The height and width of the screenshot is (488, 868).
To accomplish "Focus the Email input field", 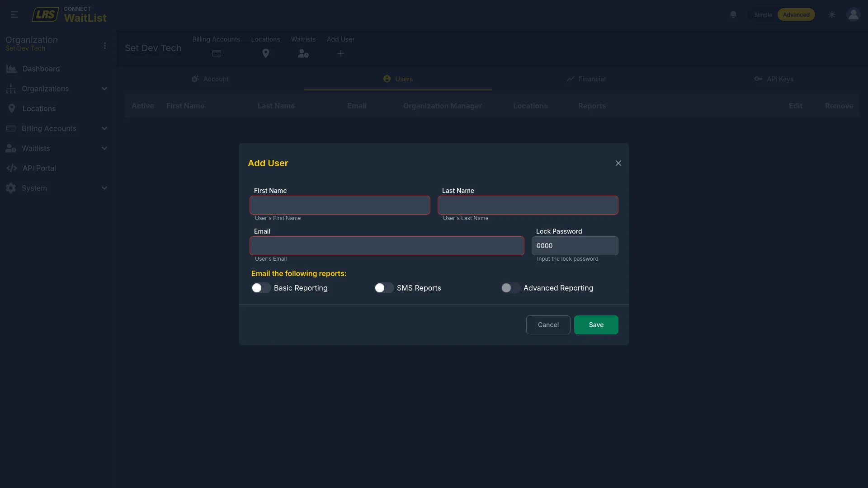I will click(387, 246).
